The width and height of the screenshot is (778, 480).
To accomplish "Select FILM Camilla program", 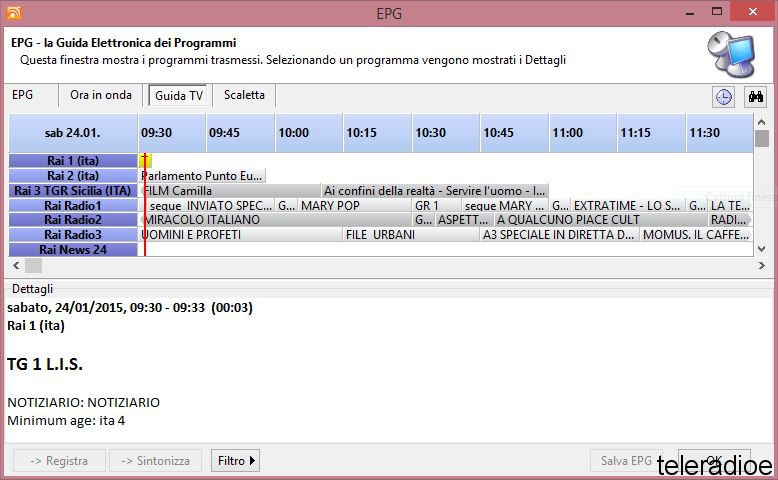I will 230,191.
